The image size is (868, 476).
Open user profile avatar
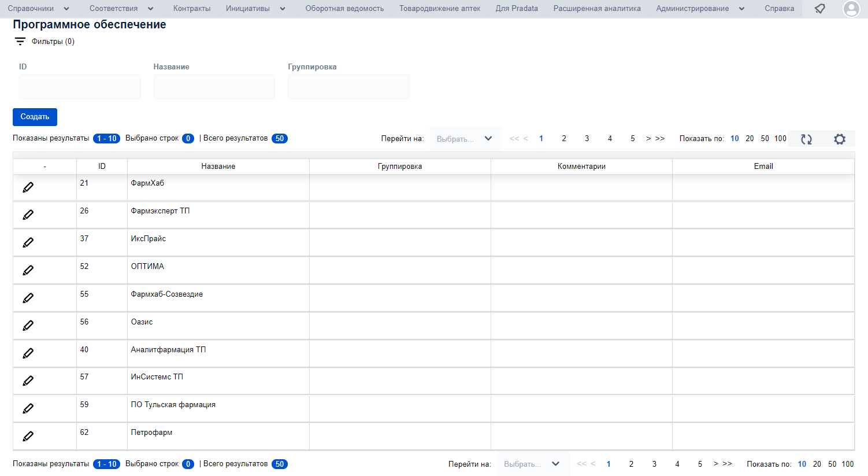coord(851,9)
